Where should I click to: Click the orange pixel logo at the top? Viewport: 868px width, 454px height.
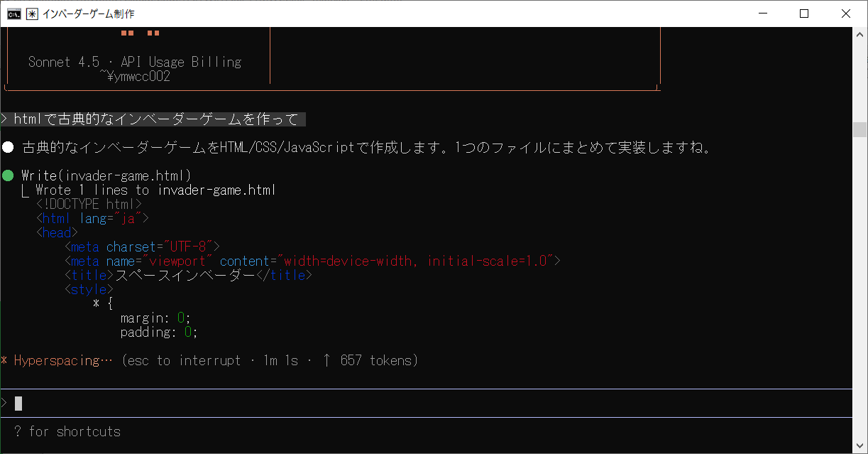(140, 33)
